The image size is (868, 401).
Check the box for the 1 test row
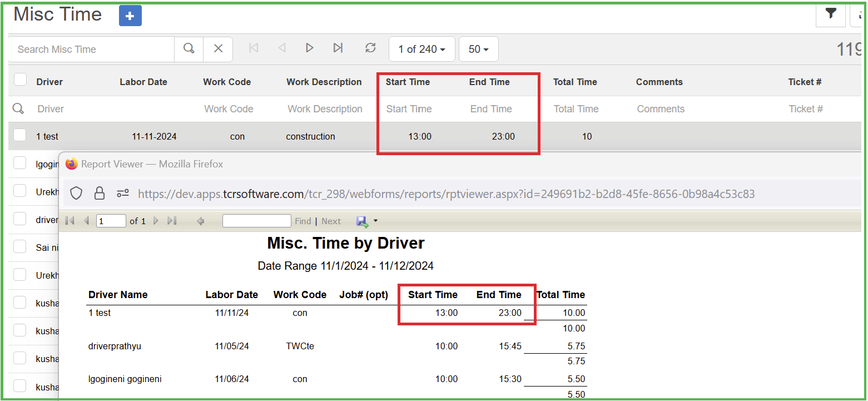(x=20, y=135)
